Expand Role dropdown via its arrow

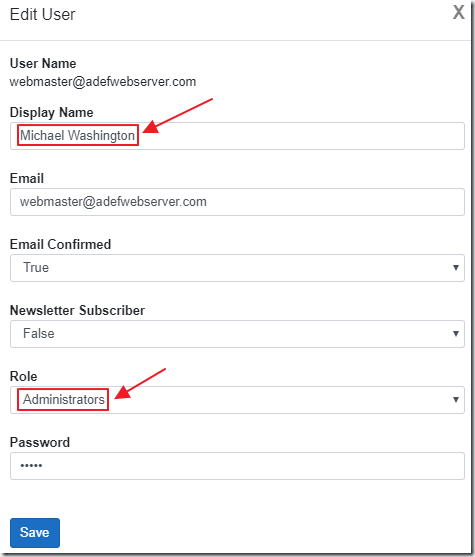(x=455, y=400)
